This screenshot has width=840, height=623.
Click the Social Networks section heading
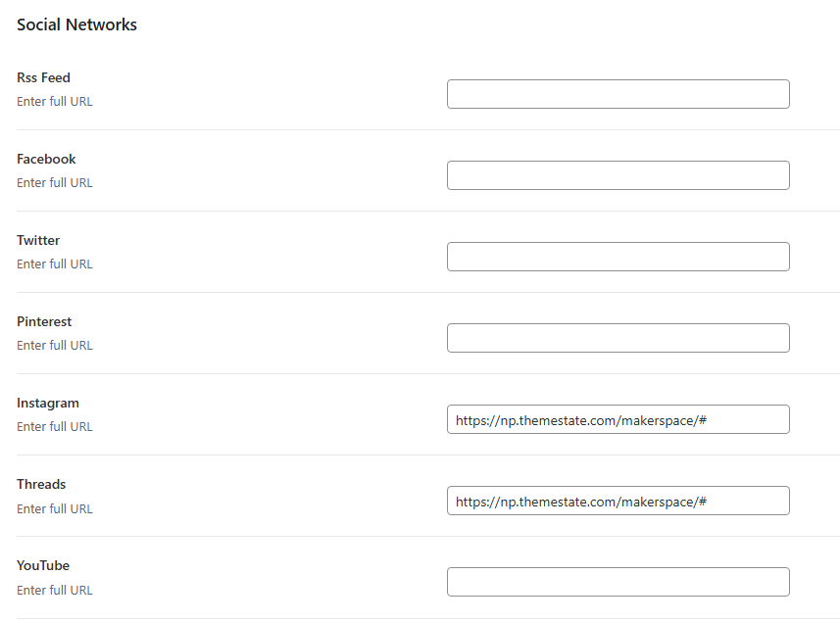click(76, 24)
